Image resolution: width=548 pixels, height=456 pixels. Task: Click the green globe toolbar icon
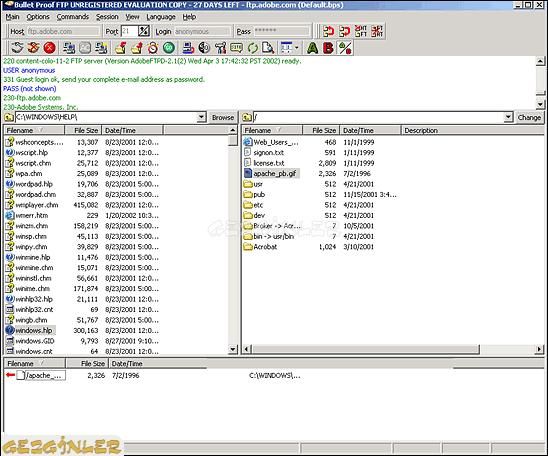click(x=169, y=48)
